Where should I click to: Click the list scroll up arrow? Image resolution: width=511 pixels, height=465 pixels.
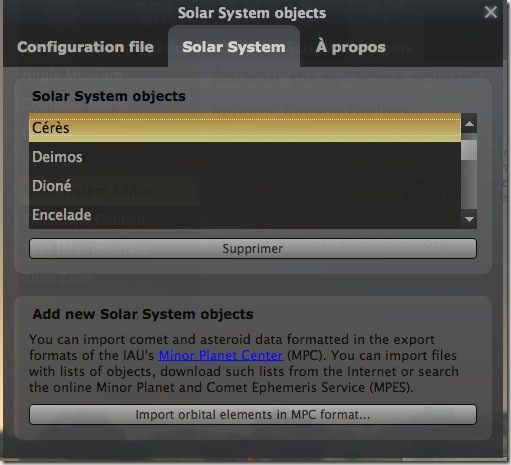(x=469, y=124)
